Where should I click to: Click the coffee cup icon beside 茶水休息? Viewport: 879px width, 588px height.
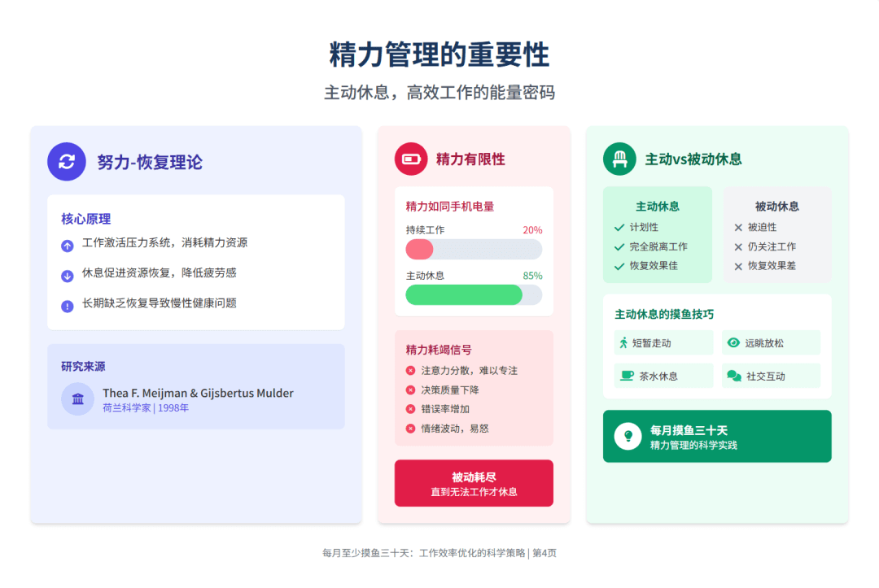(626, 376)
